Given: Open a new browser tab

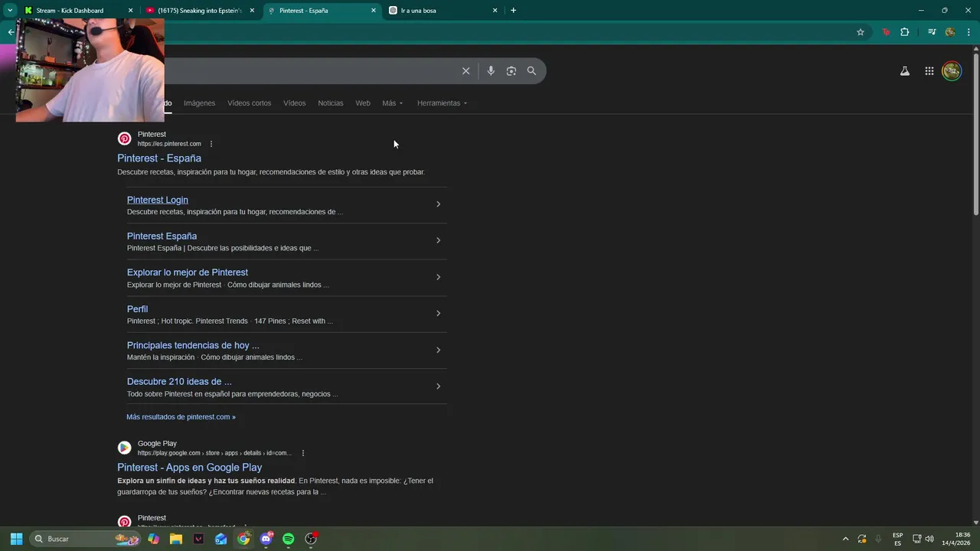Looking at the screenshot, I should [x=513, y=11].
